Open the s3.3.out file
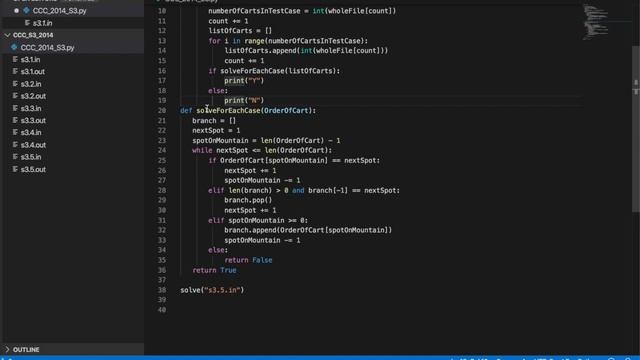 (33, 121)
